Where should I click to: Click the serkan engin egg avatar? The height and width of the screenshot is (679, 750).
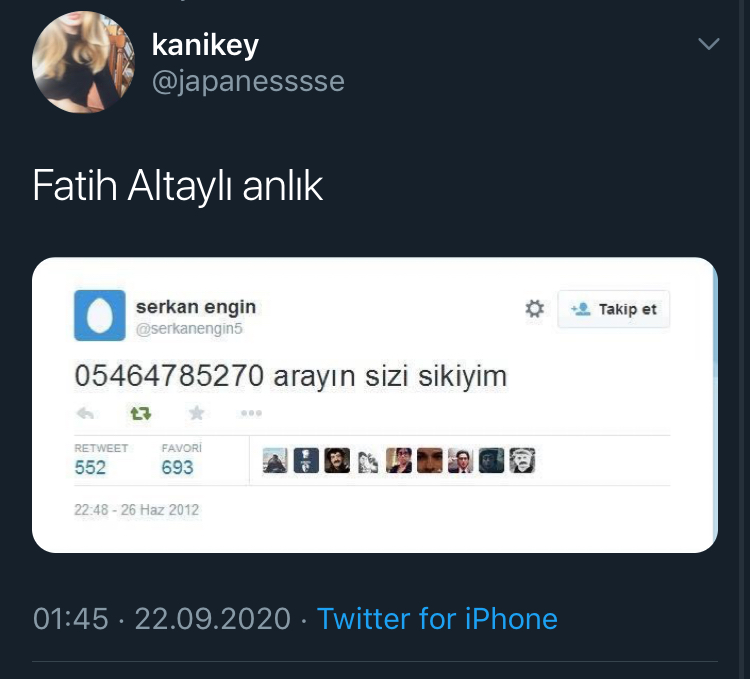click(x=99, y=315)
